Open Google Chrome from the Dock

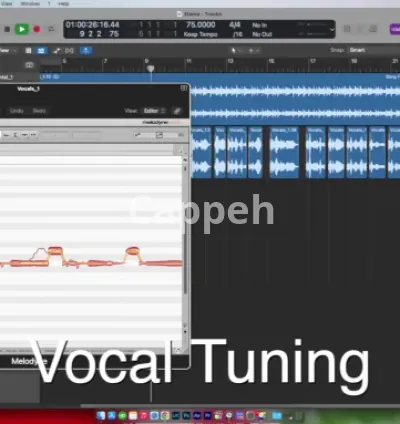(165, 416)
